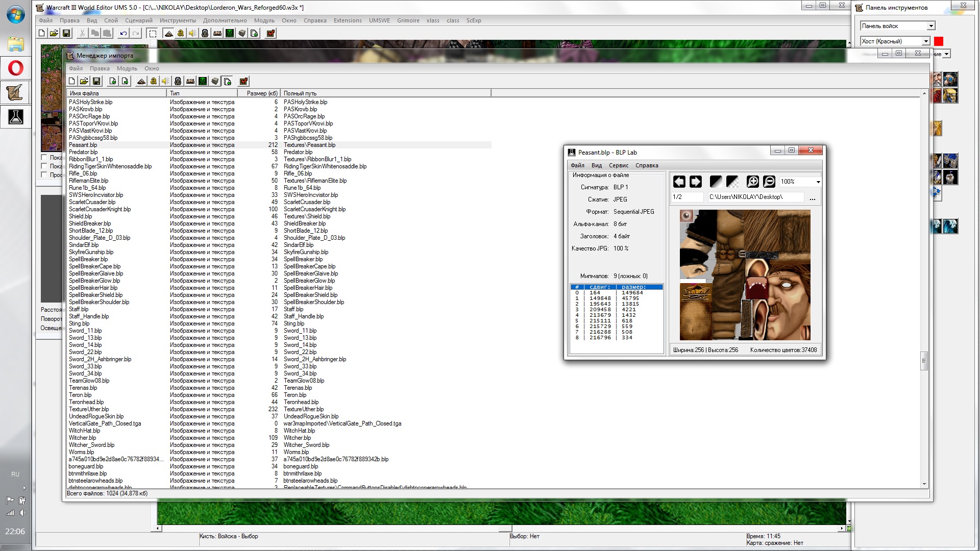The image size is (980, 551).
Task: Toggle the third checkbox under the minimap
Action: point(44,175)
